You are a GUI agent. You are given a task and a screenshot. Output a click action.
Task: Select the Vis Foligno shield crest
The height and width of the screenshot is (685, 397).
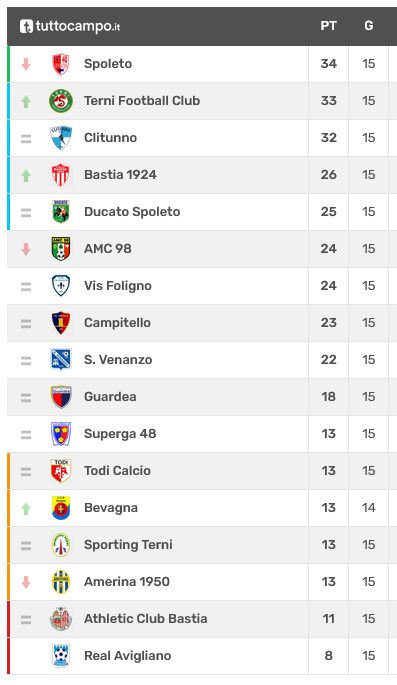tap(61, 286)
